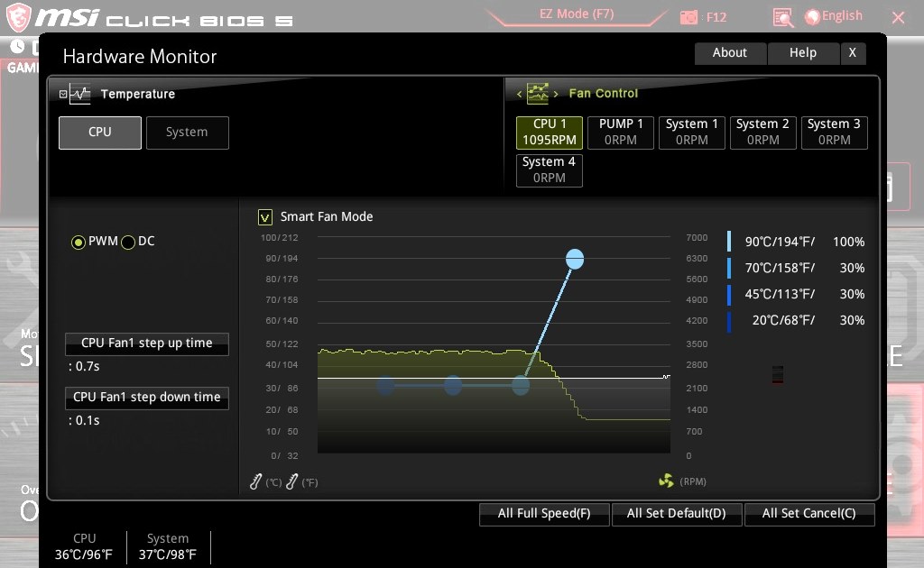Click the fan curve point at 45°C

coord(453,386)
